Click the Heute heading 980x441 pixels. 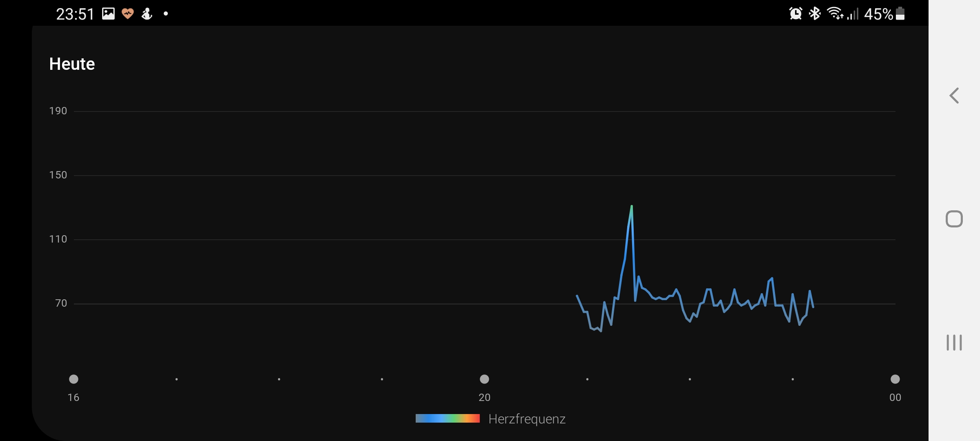pos(72,64)
